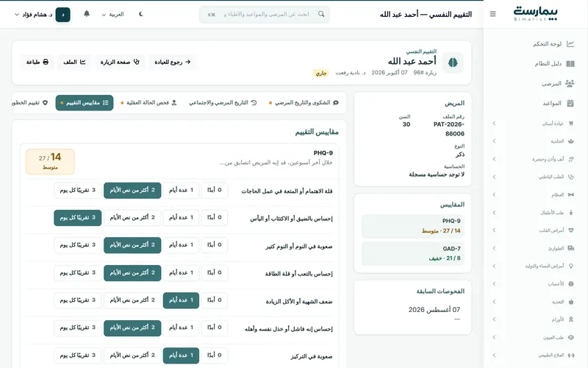Choose '2 أكتر من نص الأيام' for إحساس بالضيق
Screen dimensions: 588x368
(x=132, y=217)
